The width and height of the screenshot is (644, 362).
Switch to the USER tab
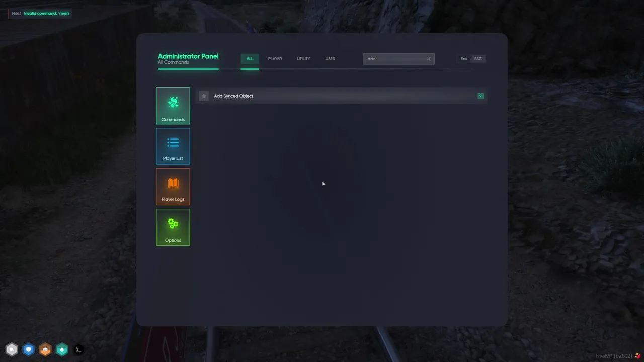coord(330,59)
